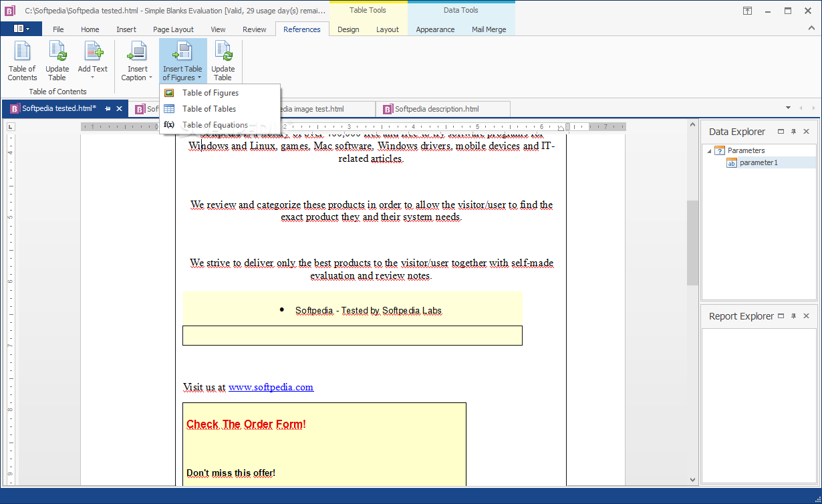The height and width of the screenshot is (504, 822).
Task: Go to the previous document tab with left arrow
Action: click(801, 108)
